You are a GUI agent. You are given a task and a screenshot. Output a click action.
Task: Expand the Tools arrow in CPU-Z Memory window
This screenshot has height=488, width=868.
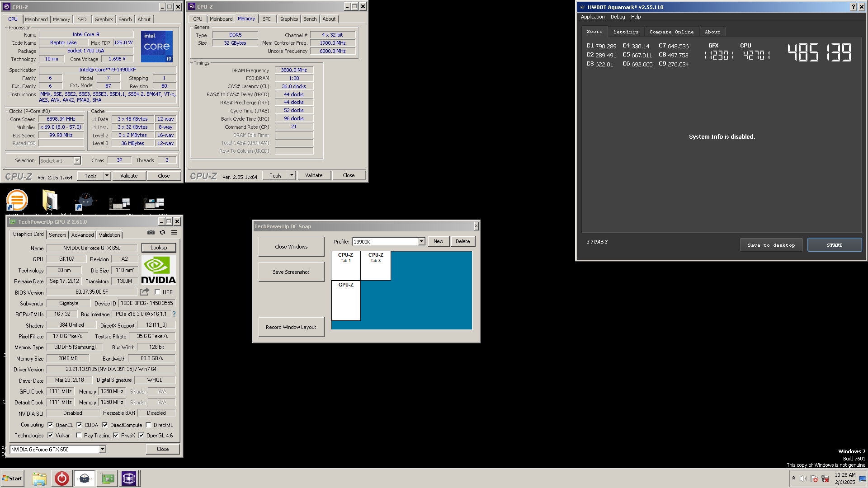pos(292,175)
